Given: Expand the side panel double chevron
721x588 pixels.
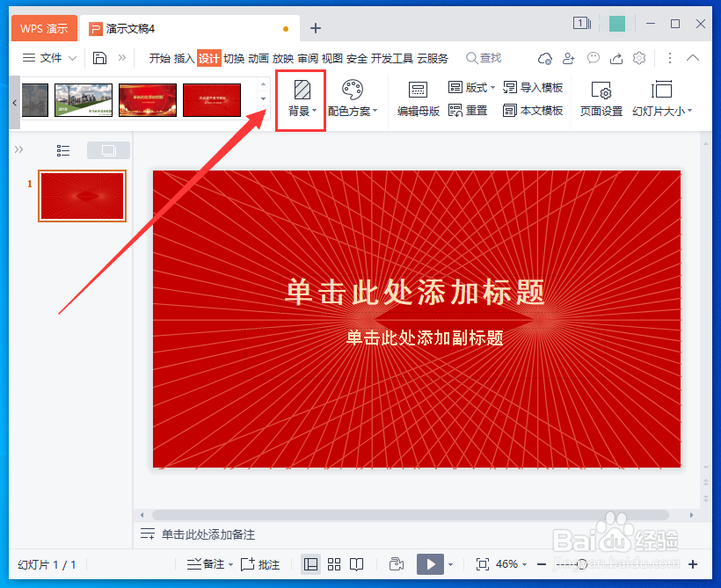Looking at the screenshot, I should pyautogui.click(x=18, y=149).
